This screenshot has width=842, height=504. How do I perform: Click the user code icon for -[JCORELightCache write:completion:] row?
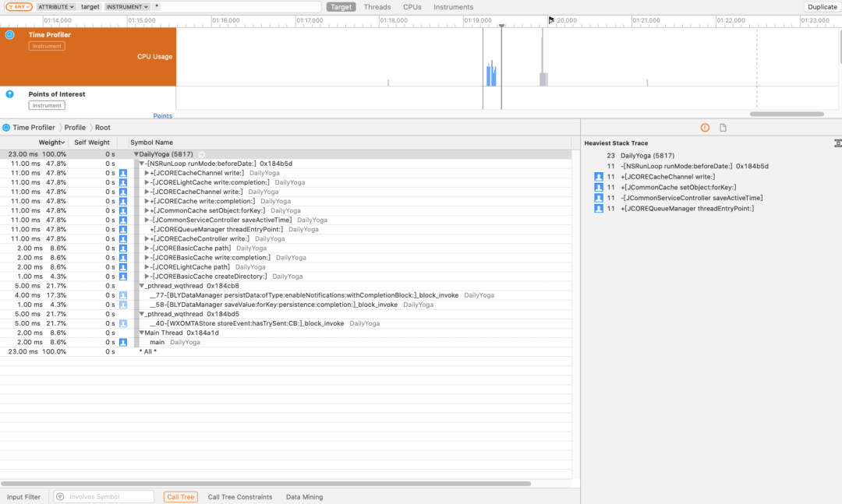click(123, 182)
